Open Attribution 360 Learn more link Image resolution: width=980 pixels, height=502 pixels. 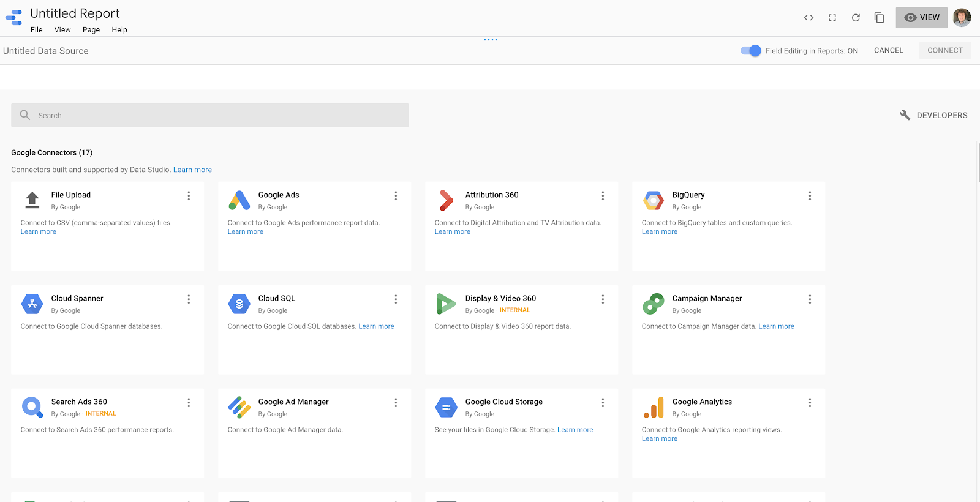tap(453, 231)
